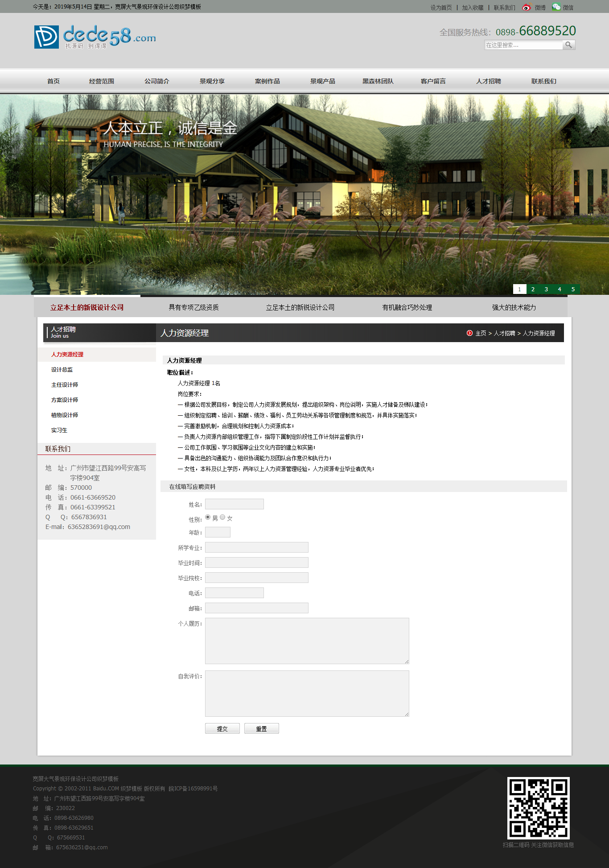Open 植物设计师 job in sidebar
609x868 pixels.
pos(64,415)
